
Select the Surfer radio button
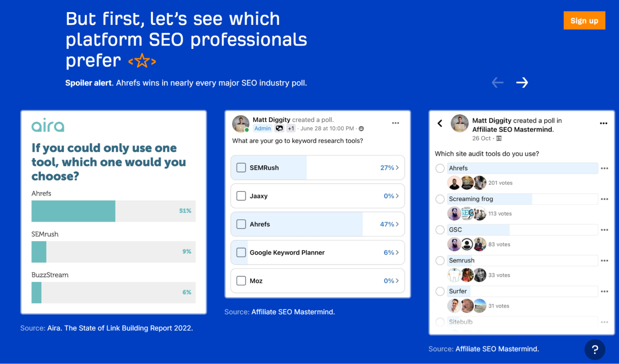440,291
